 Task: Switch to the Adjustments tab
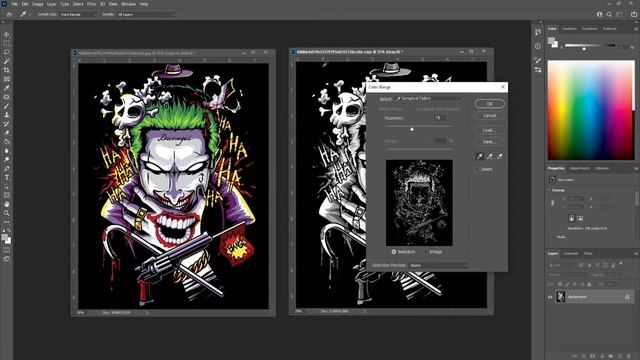[580, 168]
